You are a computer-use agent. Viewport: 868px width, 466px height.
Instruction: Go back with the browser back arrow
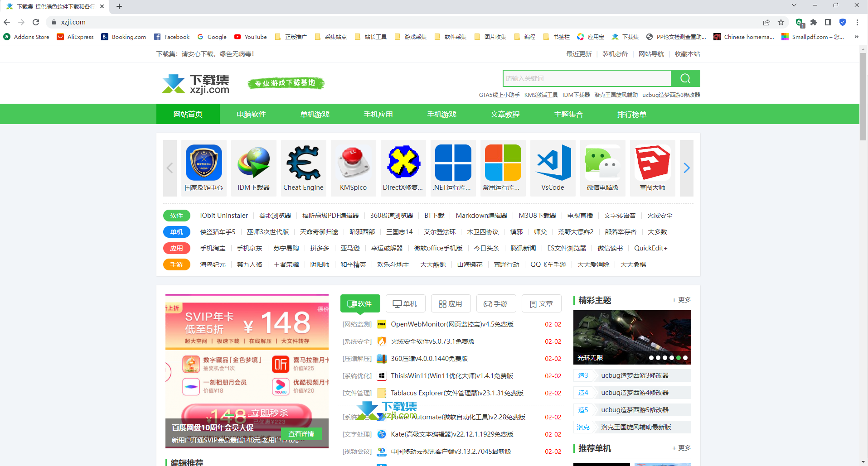(7, 22)
